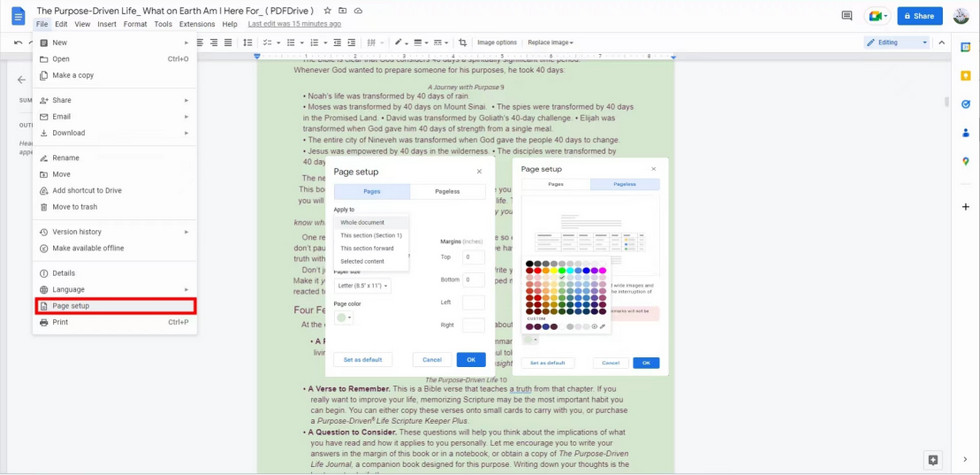The image size is (980, 475).
Task: Pick the checked light green swatch
Action: coord(562,278)
